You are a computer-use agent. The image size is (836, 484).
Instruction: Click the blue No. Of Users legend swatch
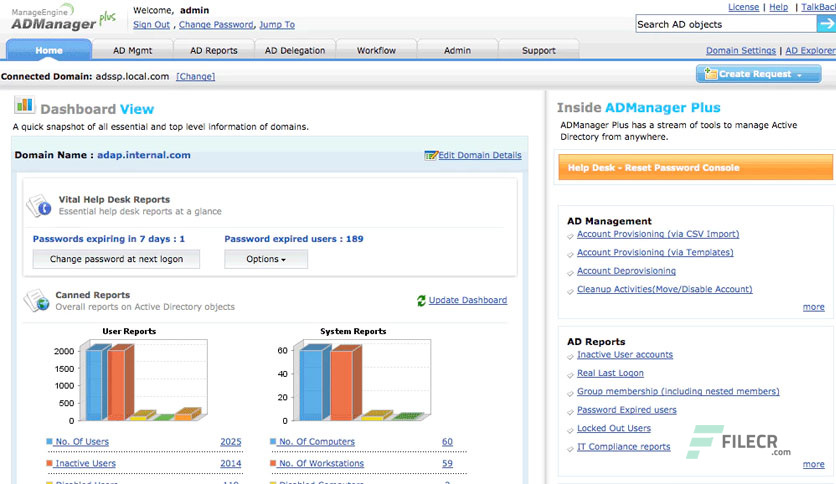point(49,441)
